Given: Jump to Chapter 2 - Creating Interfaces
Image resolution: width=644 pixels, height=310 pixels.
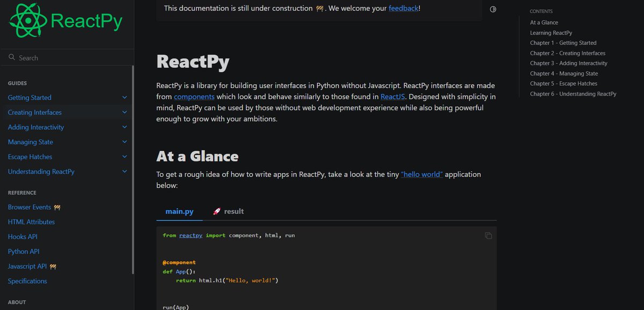Looking at the screenshot, I should [x=568, y=53].
